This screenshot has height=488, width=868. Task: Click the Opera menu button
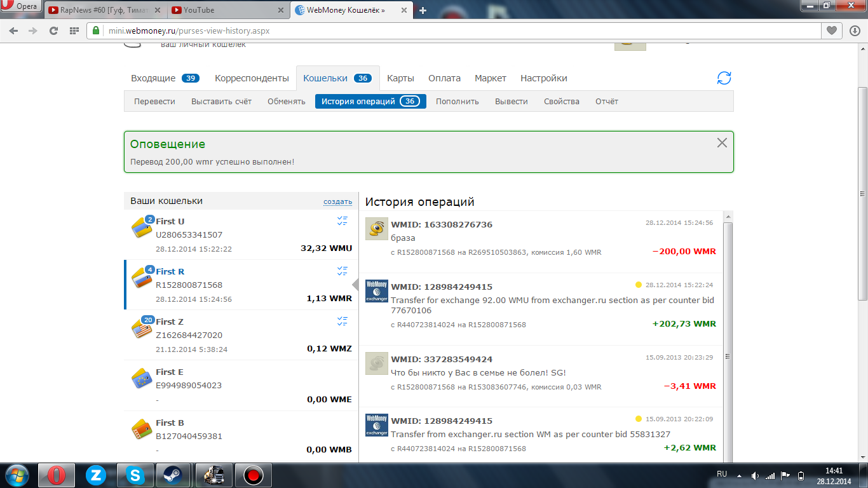click(22, 7)
